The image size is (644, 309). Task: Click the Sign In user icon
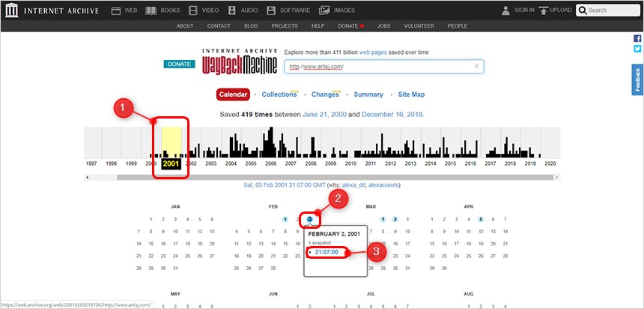tap(505, 10)
